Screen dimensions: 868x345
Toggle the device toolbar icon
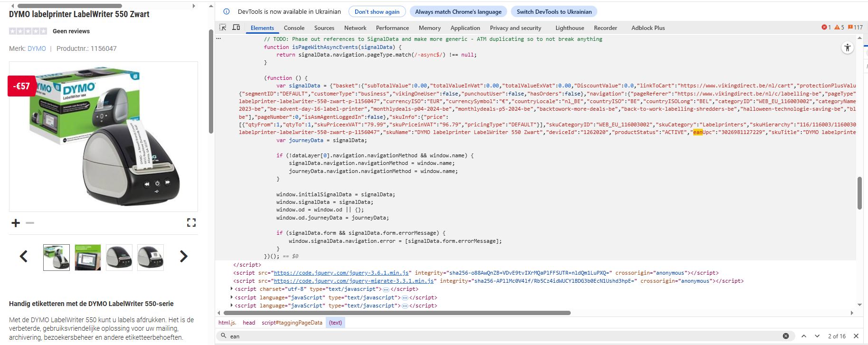coord(236,28)
